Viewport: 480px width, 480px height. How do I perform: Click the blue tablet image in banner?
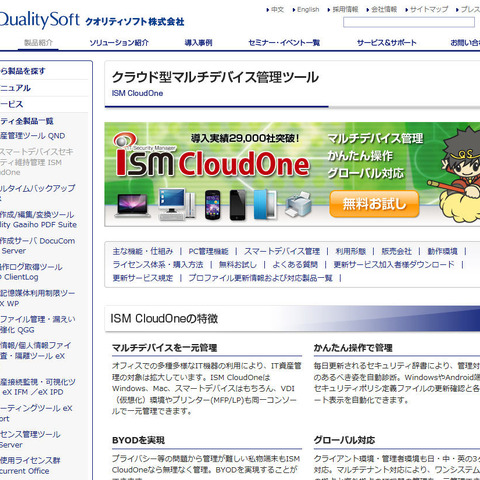[x=265, y=204]
